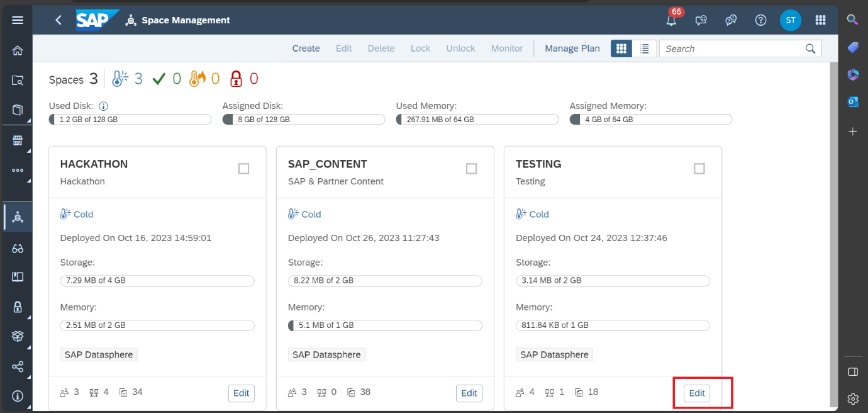Screen dimensions: 868x413
Task: Tick the SAP_CONTENT space checkbox
Action: 471,169
